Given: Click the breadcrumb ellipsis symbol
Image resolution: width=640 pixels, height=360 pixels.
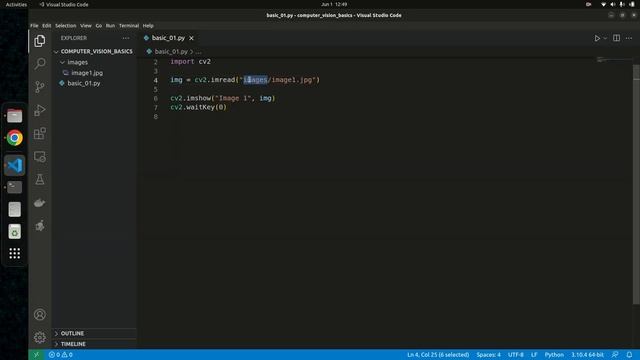Looking at the screenshot, I should [198, 52].
